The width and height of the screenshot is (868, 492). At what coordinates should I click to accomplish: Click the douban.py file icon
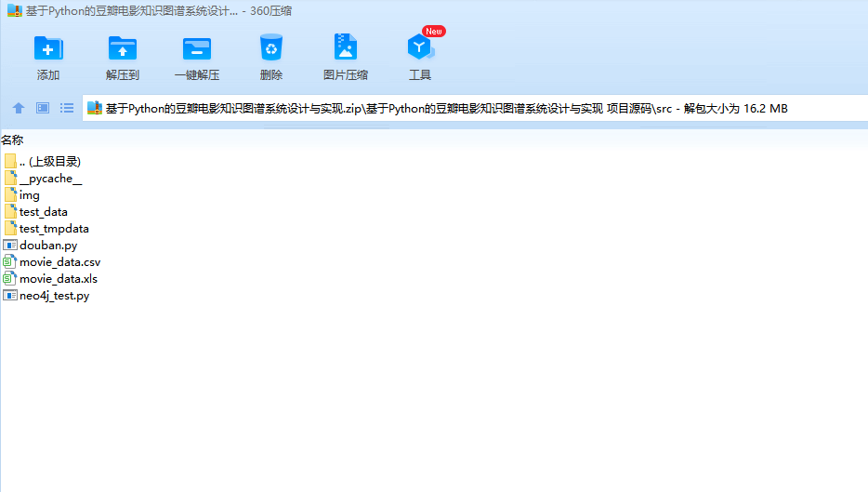pyautogui.click(x=10, y=245)
